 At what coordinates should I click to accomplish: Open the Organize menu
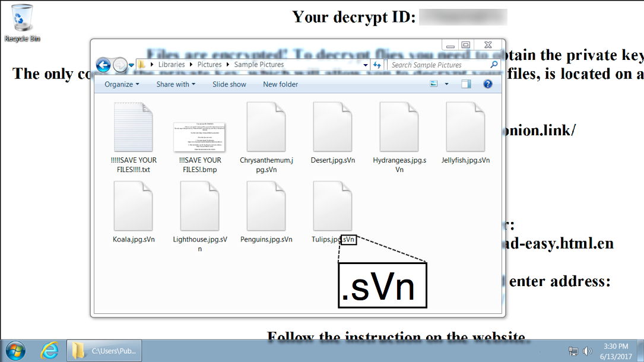[x=122, y=84]
